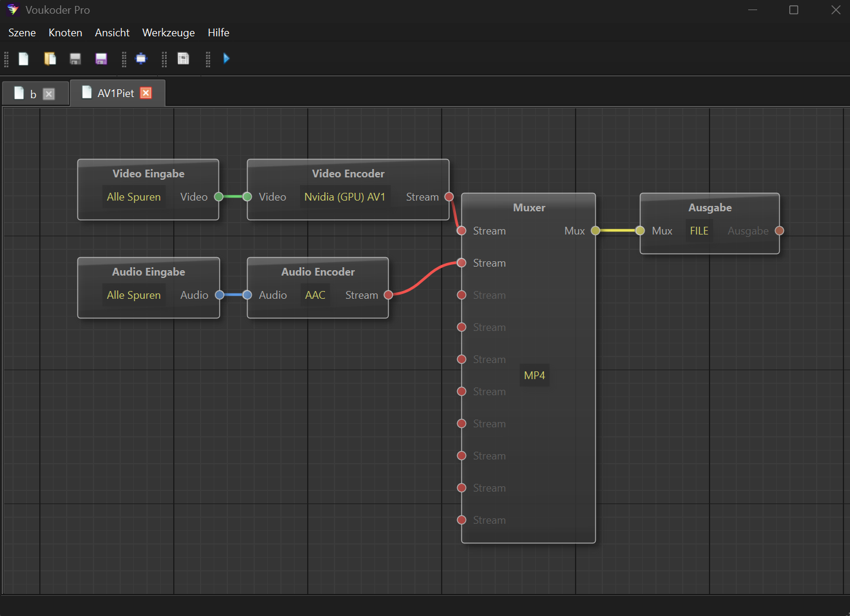Select the blue wire between Audio Eingabe and Encoder
The width and height of the screenshot is (850, 616).
[233, 295]
